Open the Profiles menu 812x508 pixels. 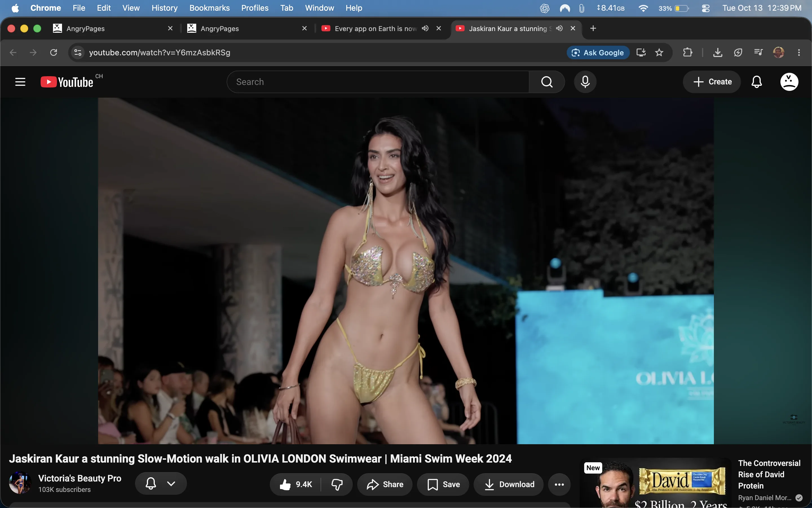(255, 8)
